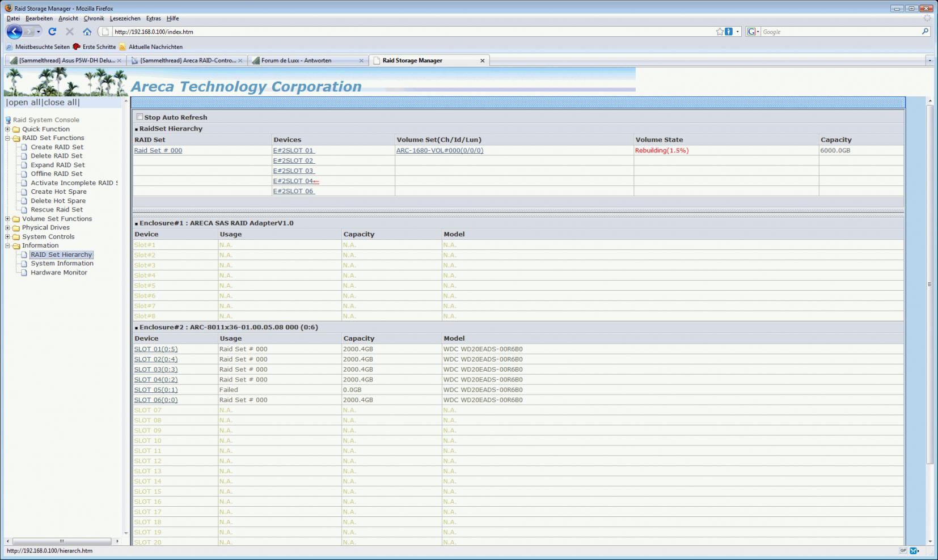Image resolution: width=938 pixels, height=560 pixels.
Task: Open the Datei menu
Action: (x=13, y=18)
